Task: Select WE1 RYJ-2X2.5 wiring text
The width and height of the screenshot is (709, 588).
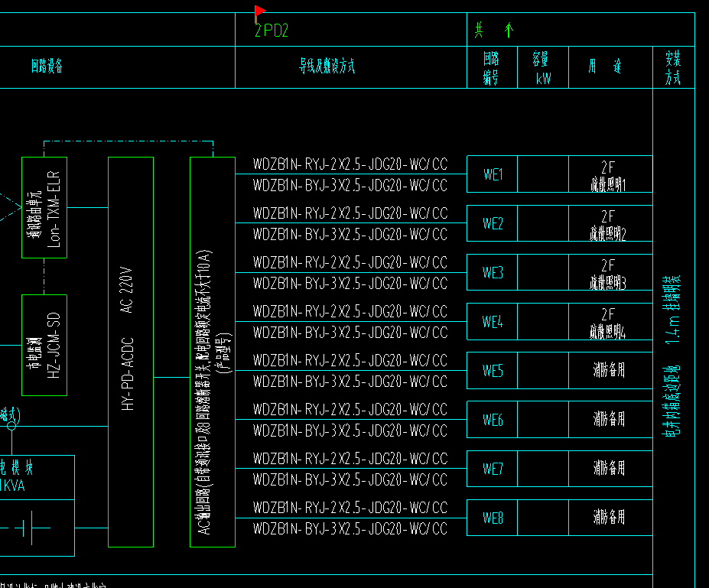Action: click(x=350, y=164)
